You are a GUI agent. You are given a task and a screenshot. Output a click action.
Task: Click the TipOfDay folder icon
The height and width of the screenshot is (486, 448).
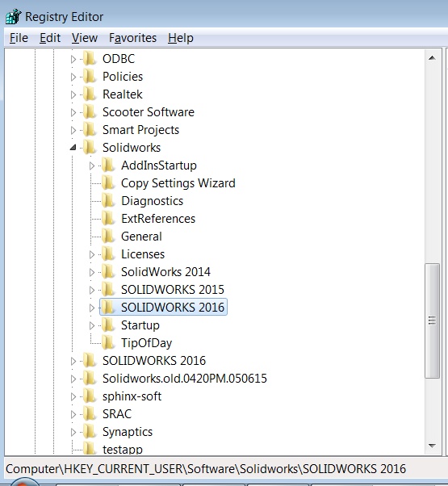[108, 343]
